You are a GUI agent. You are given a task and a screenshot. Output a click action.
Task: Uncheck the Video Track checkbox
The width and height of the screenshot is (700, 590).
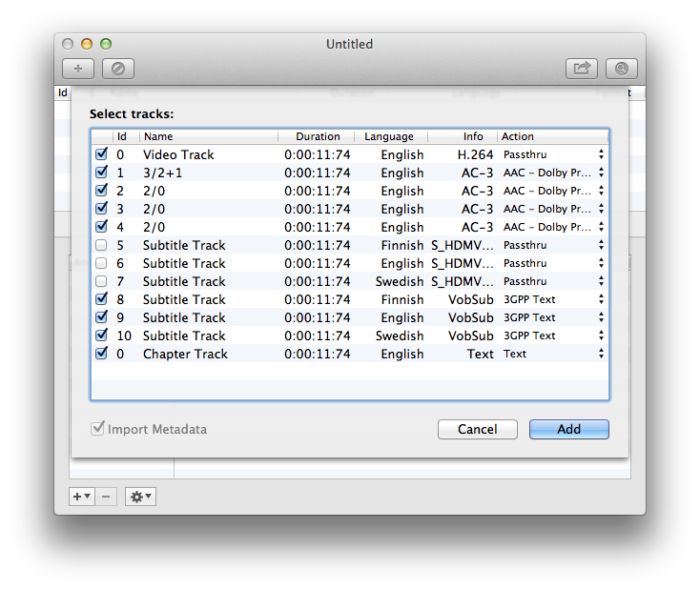[x=101, y=154]
